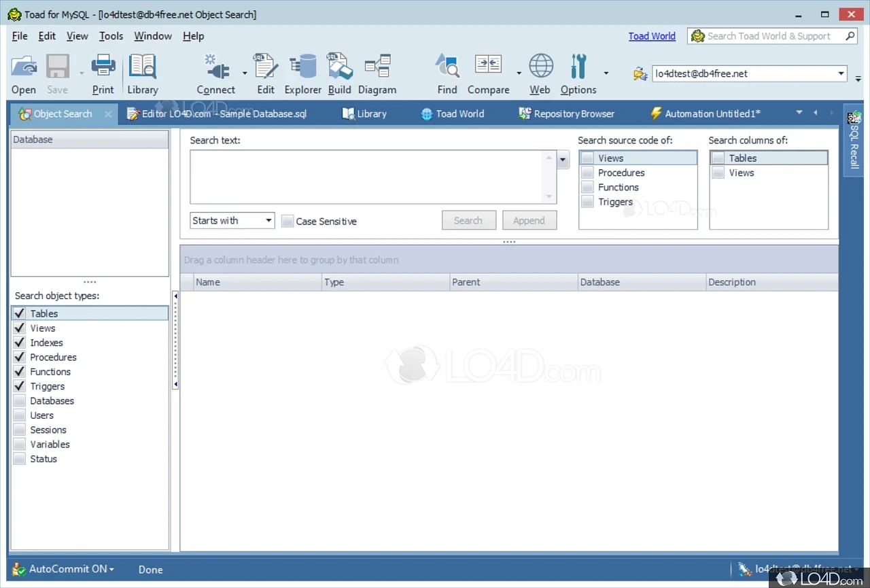
Task: Launch the Database Explorer icon
Action: 303,67
